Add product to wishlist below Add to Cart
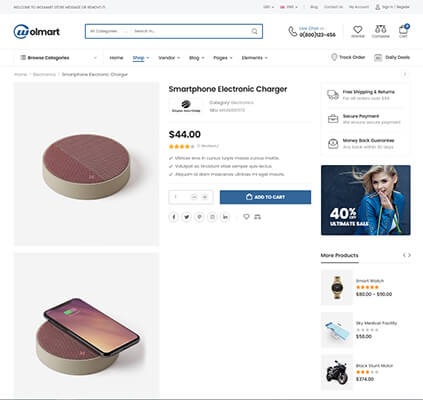The width and height of the screenshot is (423, 400). [x=246, y=217]
